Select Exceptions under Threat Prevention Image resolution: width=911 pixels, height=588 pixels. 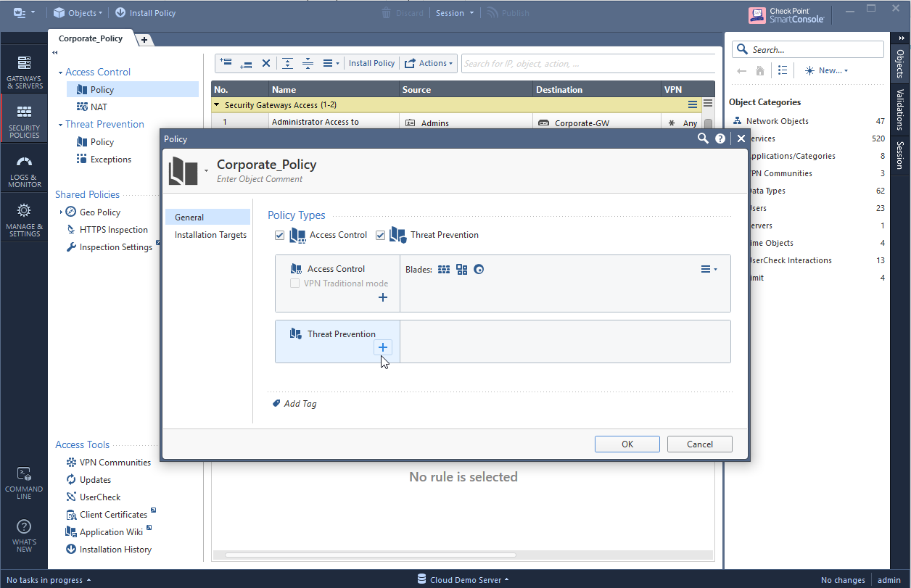(104, 160)
